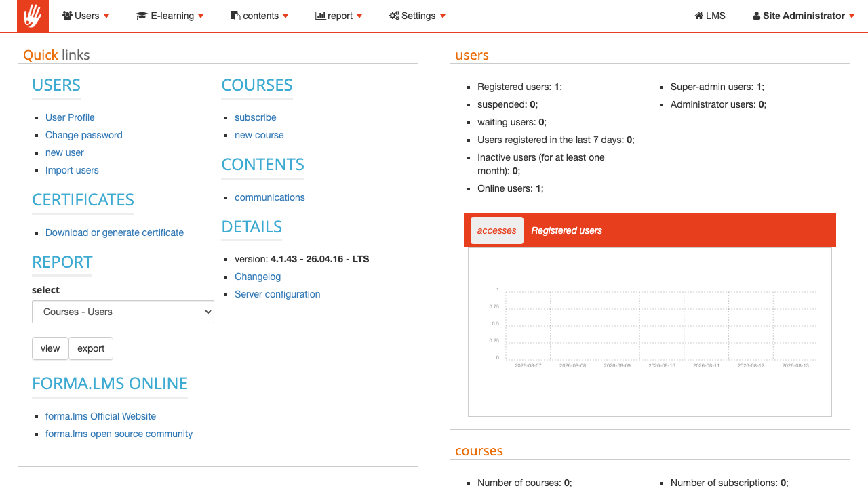868x488 pixels.
Task: Click the view report button
Action: pos(50,348)
